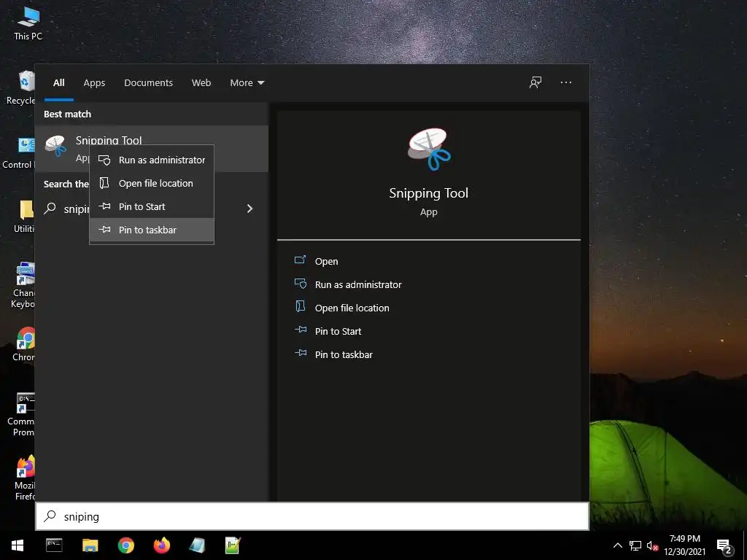Click the search box containing 'sniping'

point(312,517)
